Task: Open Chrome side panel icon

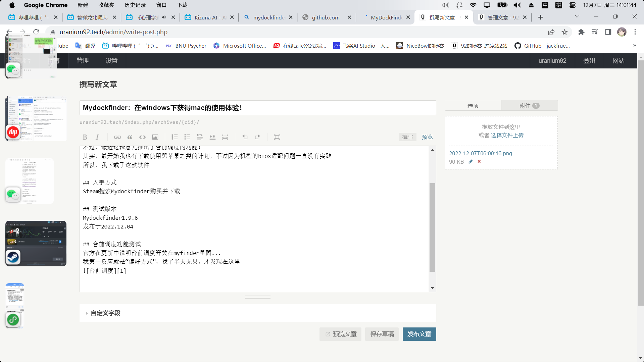Action: [608, 32]
